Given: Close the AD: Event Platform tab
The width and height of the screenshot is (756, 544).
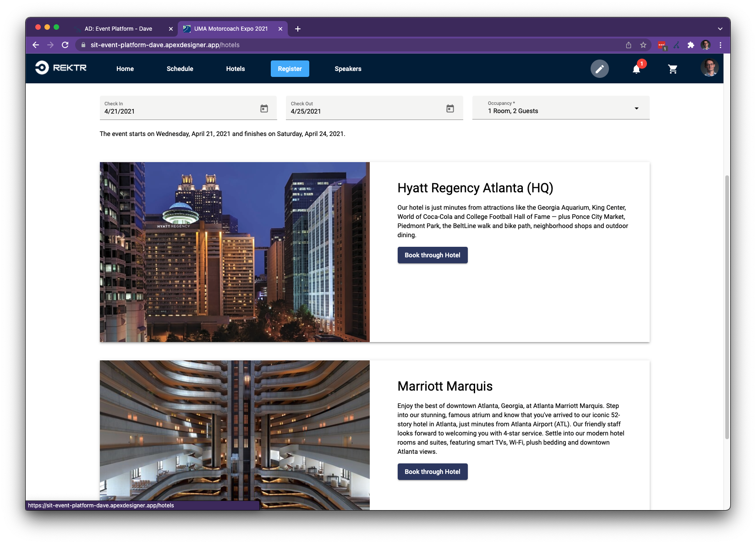Looking at the screenshot, I should (x=171, y=29).
